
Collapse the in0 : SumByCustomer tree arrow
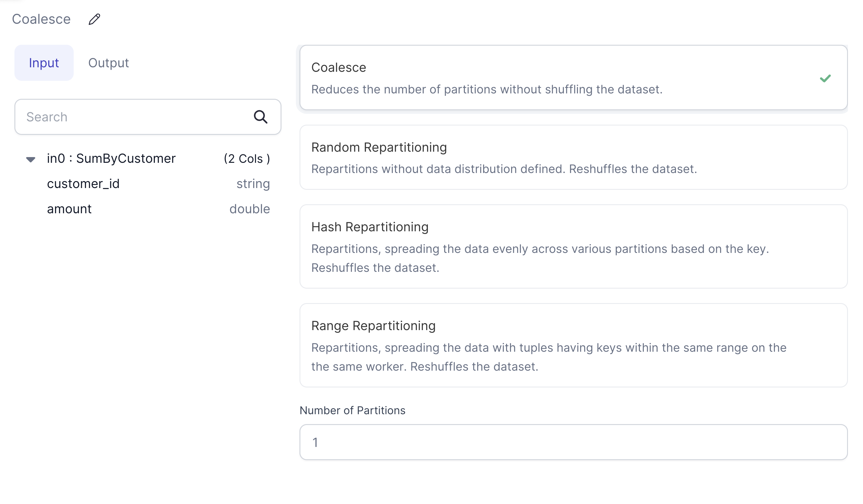31,159
